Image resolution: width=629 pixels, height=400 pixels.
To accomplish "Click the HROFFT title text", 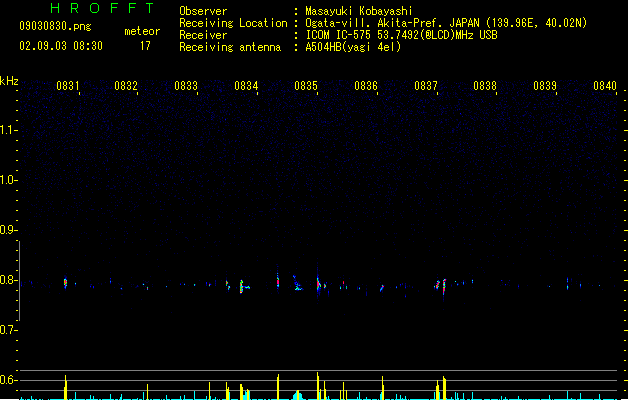I will (102, 8).
